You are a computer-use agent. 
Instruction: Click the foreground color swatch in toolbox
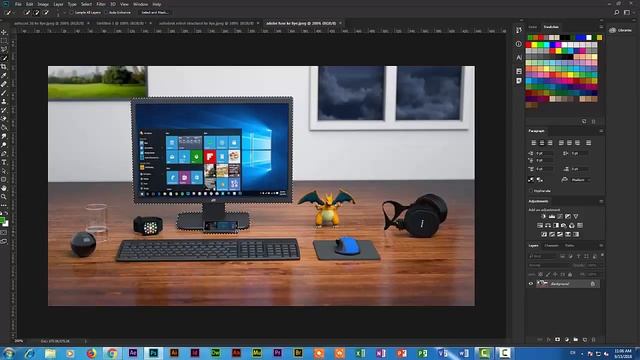coord(2,221)
